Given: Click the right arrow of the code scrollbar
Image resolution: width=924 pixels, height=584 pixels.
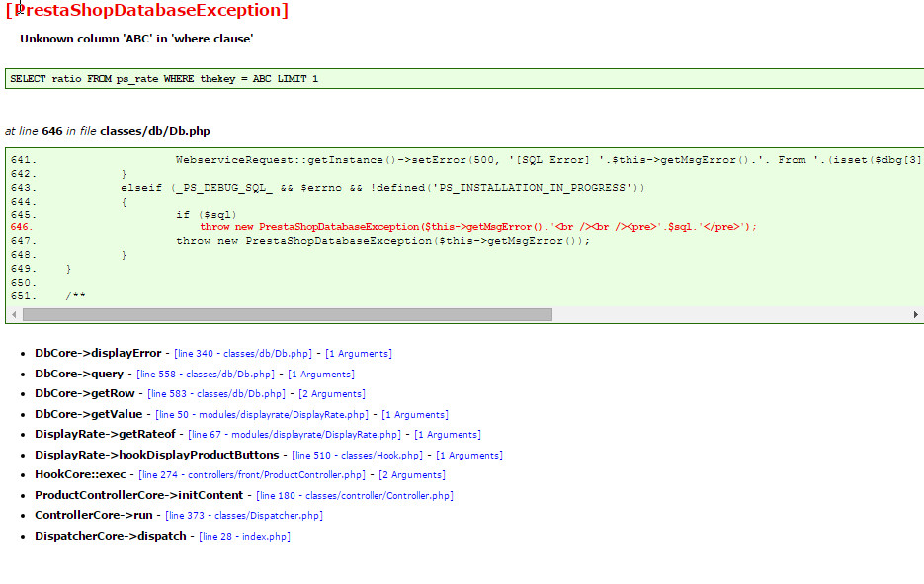Looking at the screenshot, I should [x=915, y=314].
